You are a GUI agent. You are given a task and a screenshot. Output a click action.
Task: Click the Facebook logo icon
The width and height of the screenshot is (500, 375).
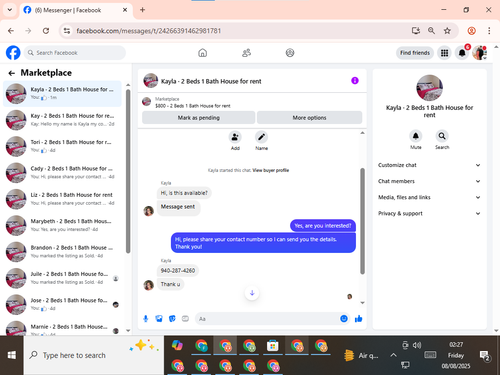click(13, 53)
